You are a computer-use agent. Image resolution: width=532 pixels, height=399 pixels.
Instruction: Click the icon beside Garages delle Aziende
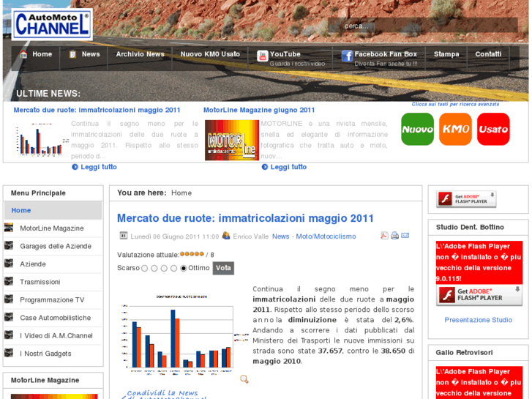9,245
